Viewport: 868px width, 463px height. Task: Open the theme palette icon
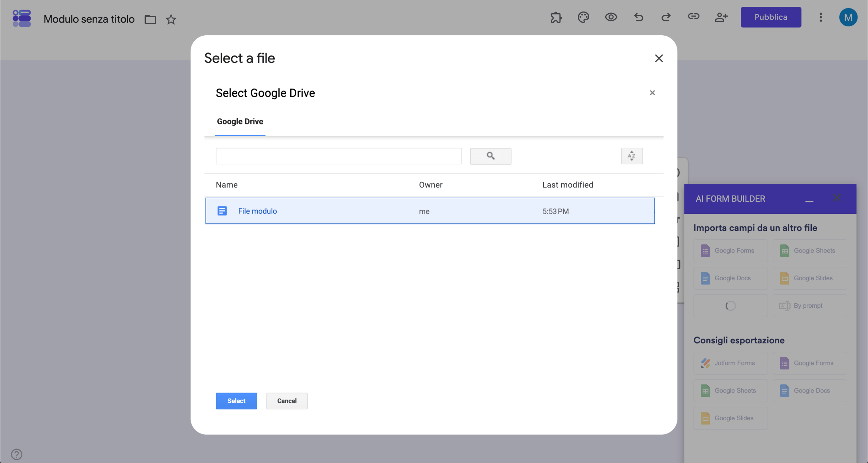pyautogui.click(x=584, y=17)
